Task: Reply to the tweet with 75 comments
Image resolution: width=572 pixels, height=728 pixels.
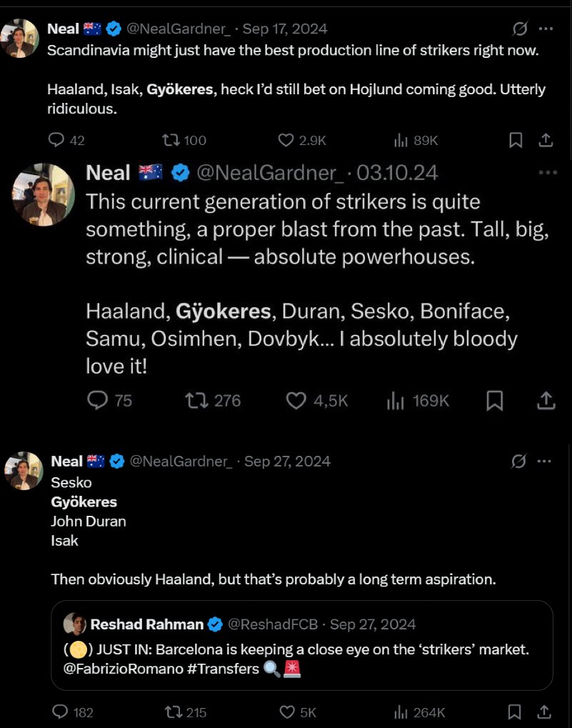Action: coord(97,401)
